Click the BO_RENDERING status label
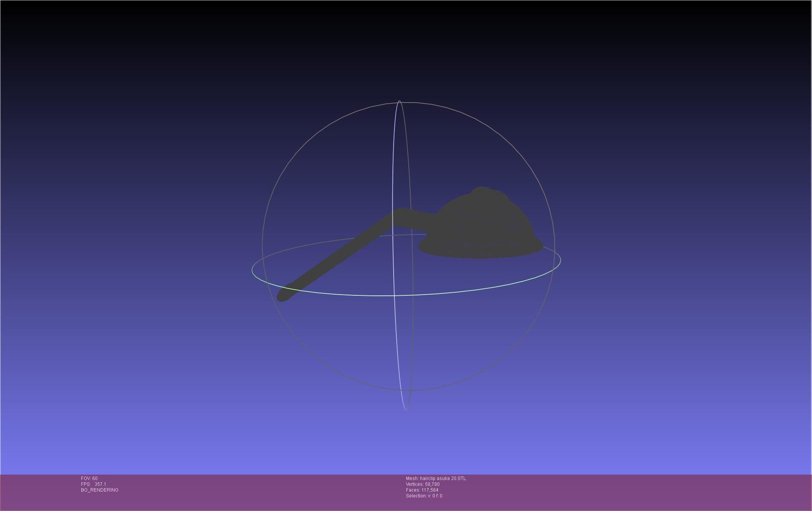Image resolution: width=812 pixels, height=511 pixels. point(100,490)
